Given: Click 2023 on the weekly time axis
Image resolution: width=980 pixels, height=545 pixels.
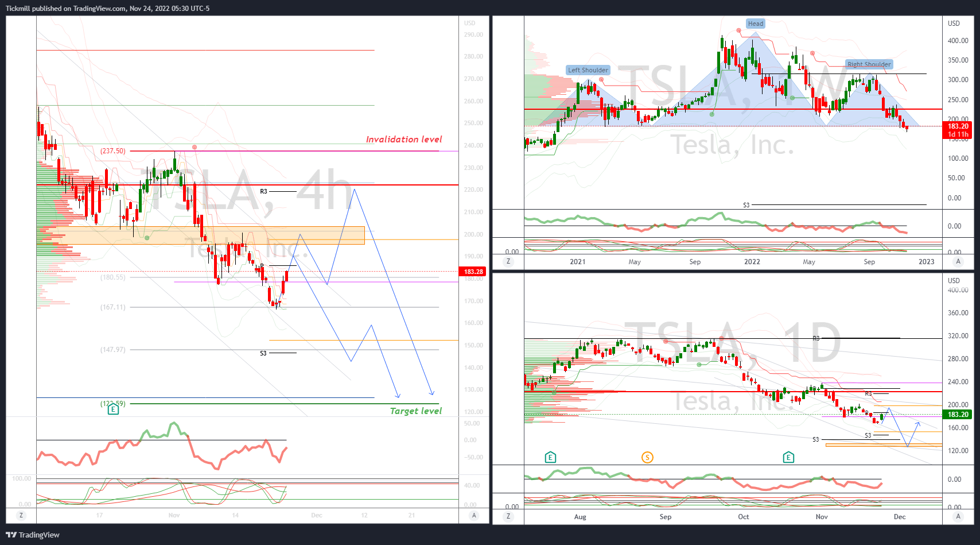Looking at the screenshot, I should point(927,262).
